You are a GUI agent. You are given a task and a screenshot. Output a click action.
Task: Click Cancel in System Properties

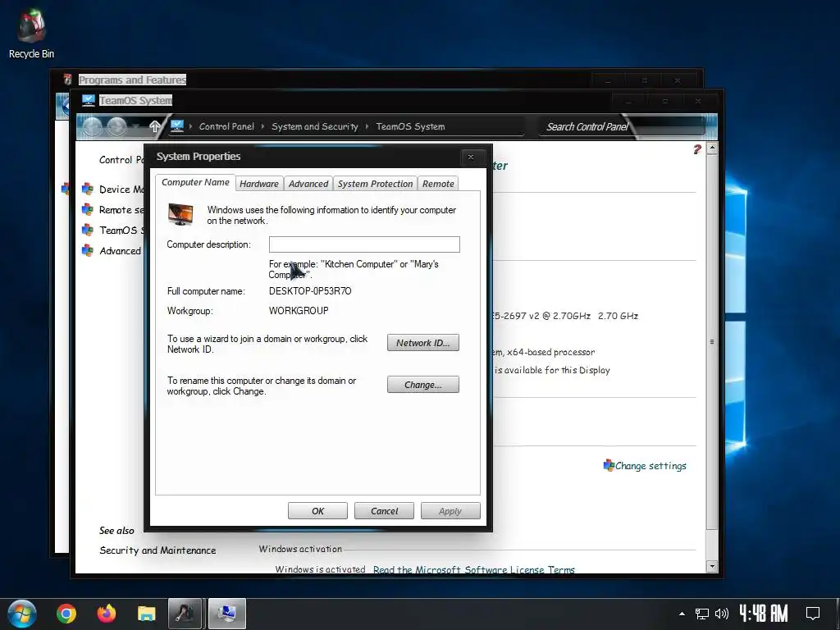coord(384,511)
